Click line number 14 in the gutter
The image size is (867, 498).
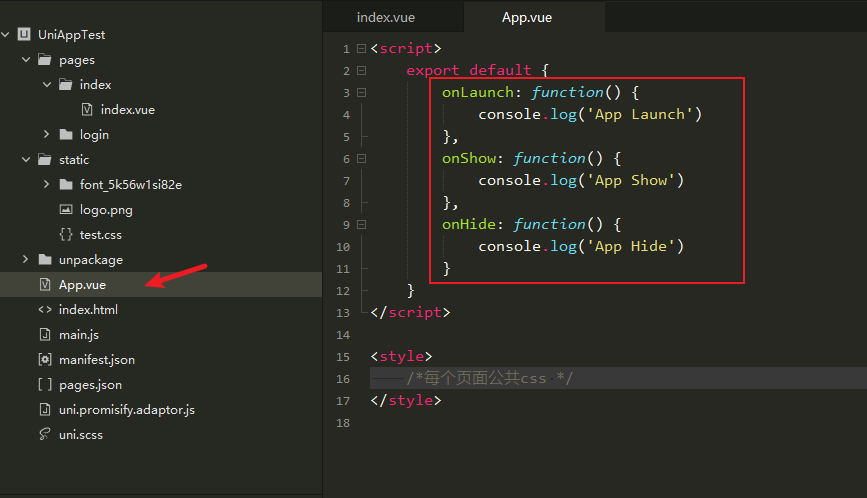pyautogui.click(x=343, y=335)
